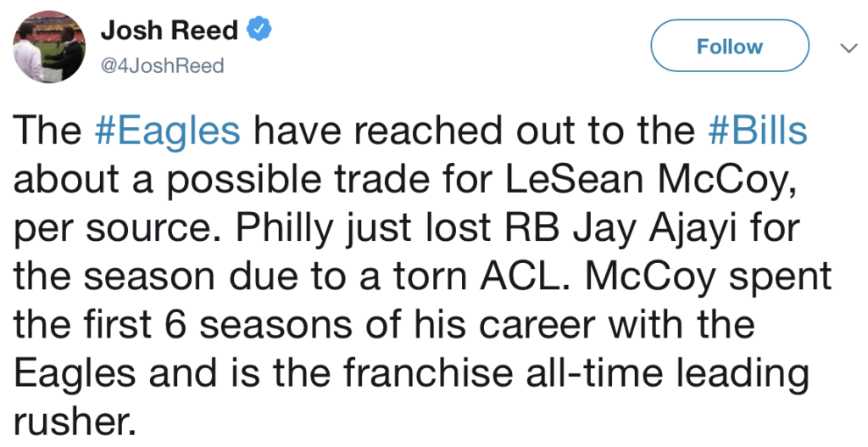Click the Josh Reed display name

click(x=170, y=31)
